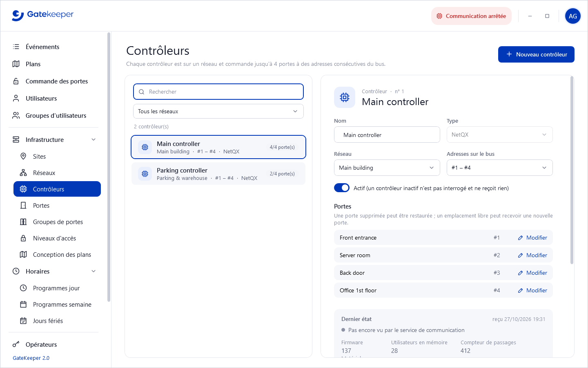Click the Rechercher search field
Image resolution: width=588 pixels, height=368 pixels.
click(x=218, y=92)
